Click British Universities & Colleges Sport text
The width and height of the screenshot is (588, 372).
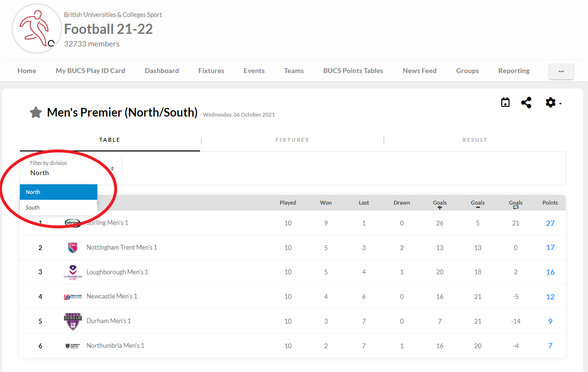click(113, 15)
